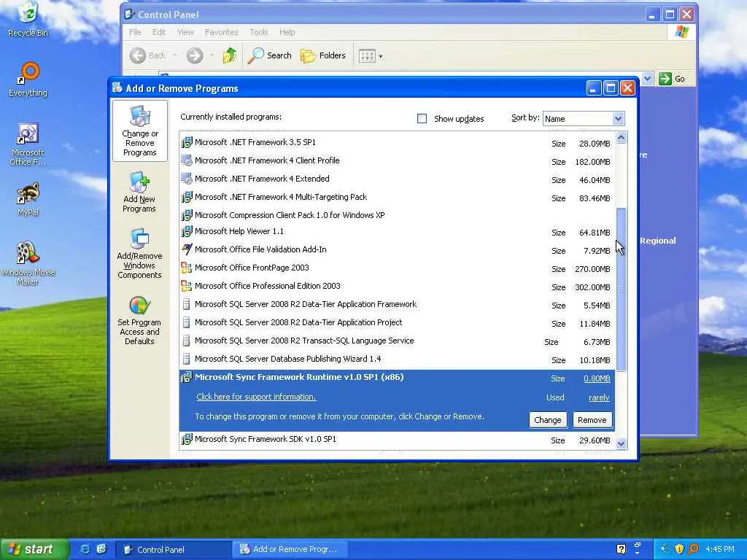Click icon of Microsoft Office File Validation Add-In
Image resolution: width=747 pixels, height=560 pixels.
187,249
